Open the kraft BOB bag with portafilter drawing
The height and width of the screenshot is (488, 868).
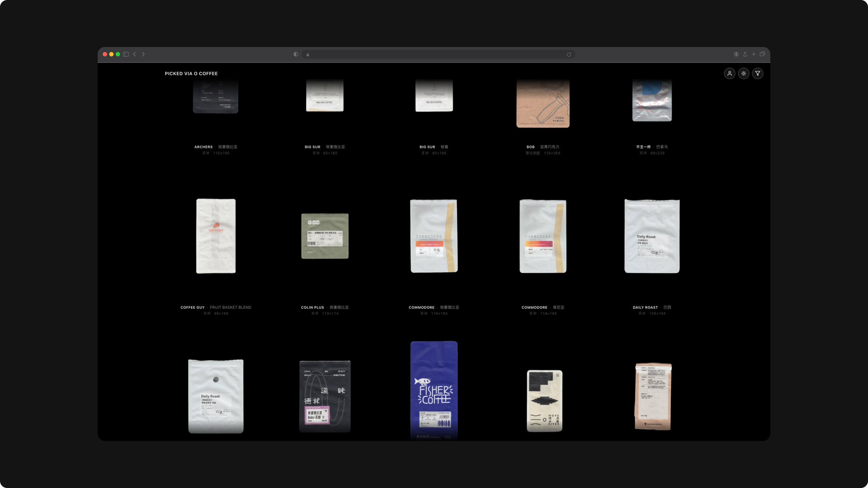(x=543, y=104)
